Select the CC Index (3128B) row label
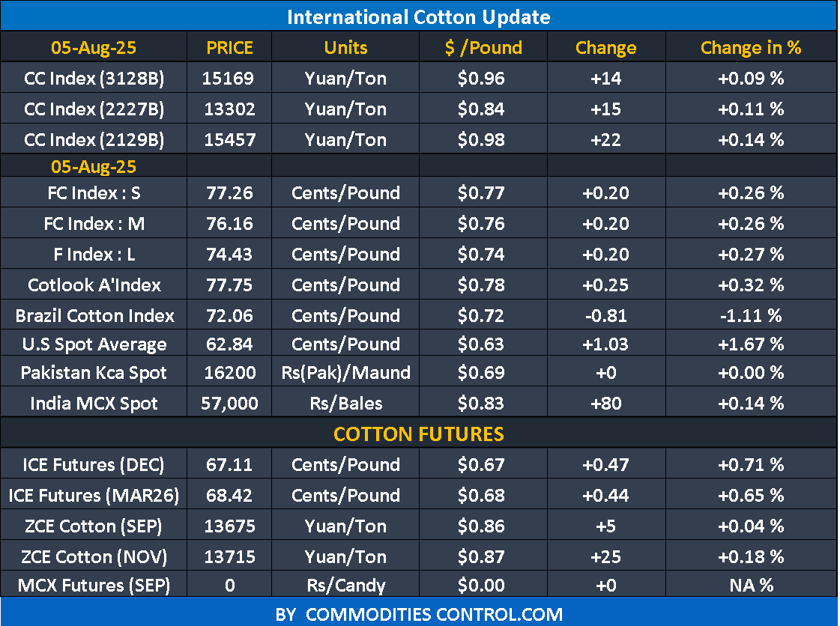This screenshot has width=840, height=626. [x=94, y=78]
